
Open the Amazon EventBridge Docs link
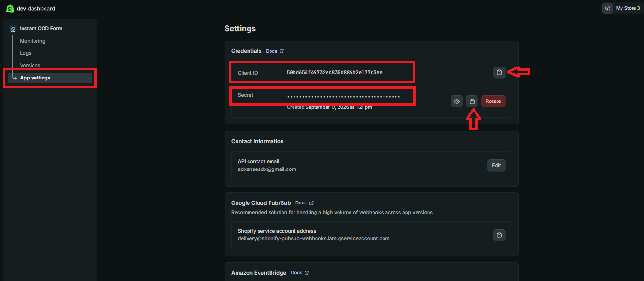pyautogui.click(x=300, y=273)
